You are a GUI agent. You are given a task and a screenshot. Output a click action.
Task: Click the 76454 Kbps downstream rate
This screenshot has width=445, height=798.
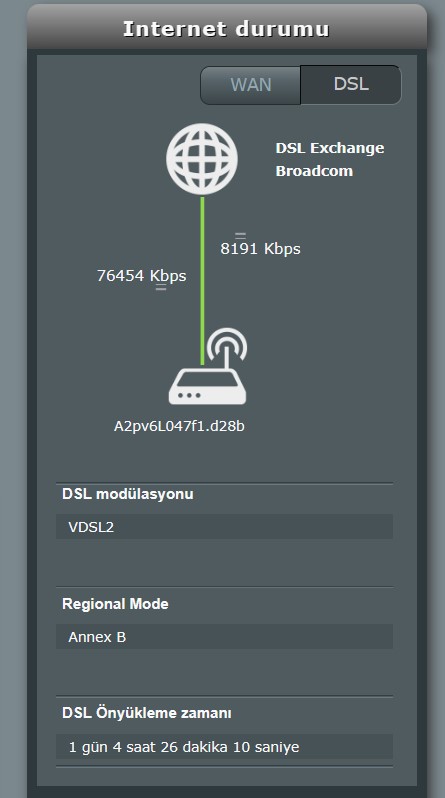(142, 276)
